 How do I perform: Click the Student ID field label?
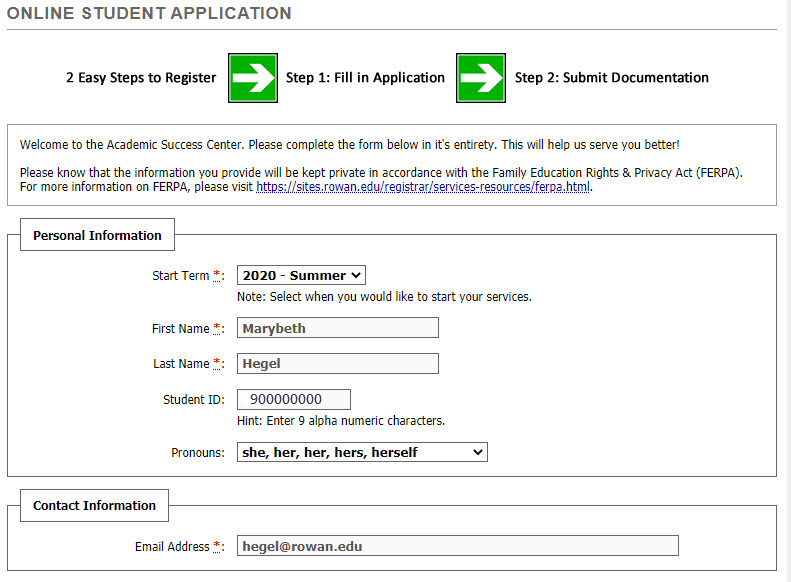pyautogui.click(x=193, y=400)
